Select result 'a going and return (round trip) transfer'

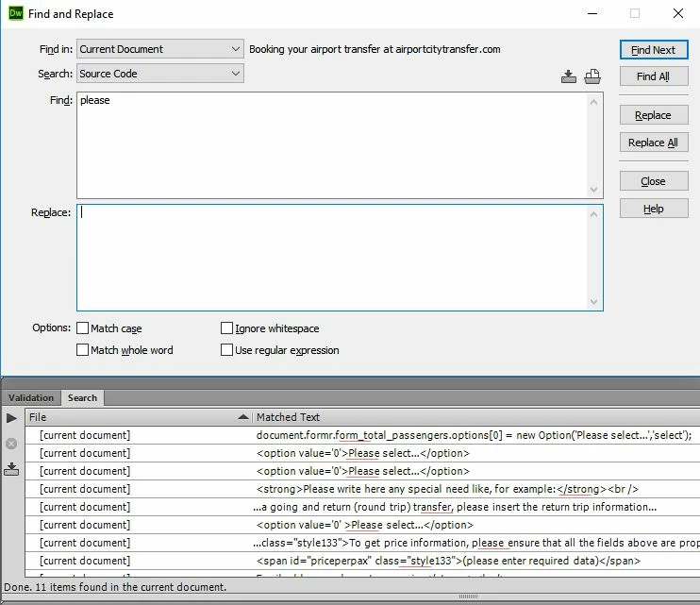[x=362, y=507]
